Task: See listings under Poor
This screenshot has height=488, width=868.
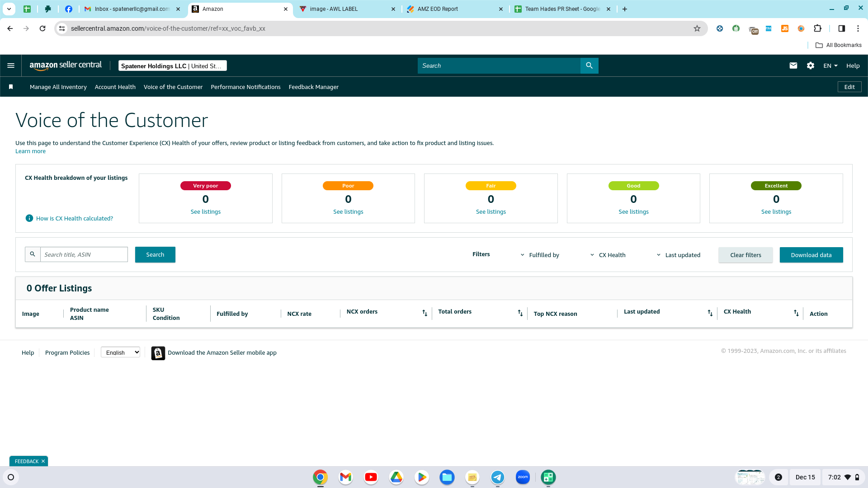Action: pyautogui.click(x=348, y=211)
